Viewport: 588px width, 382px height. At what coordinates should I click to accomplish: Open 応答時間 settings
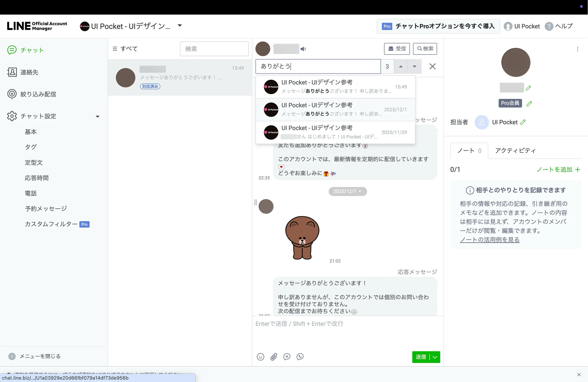coord(37,178)
